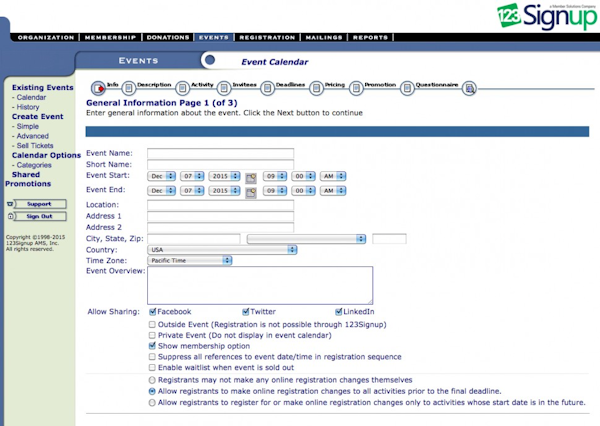Open Event End month dropdown
The width and height of the screenshot is (600, 426).
(161, 191)
